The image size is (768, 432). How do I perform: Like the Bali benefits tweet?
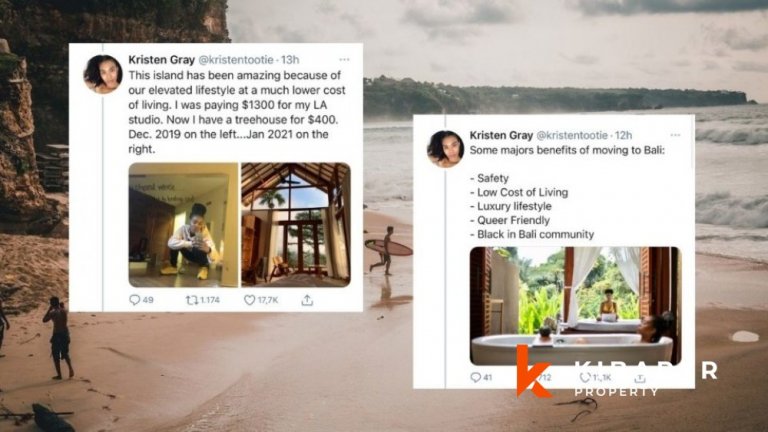(585, 377)
